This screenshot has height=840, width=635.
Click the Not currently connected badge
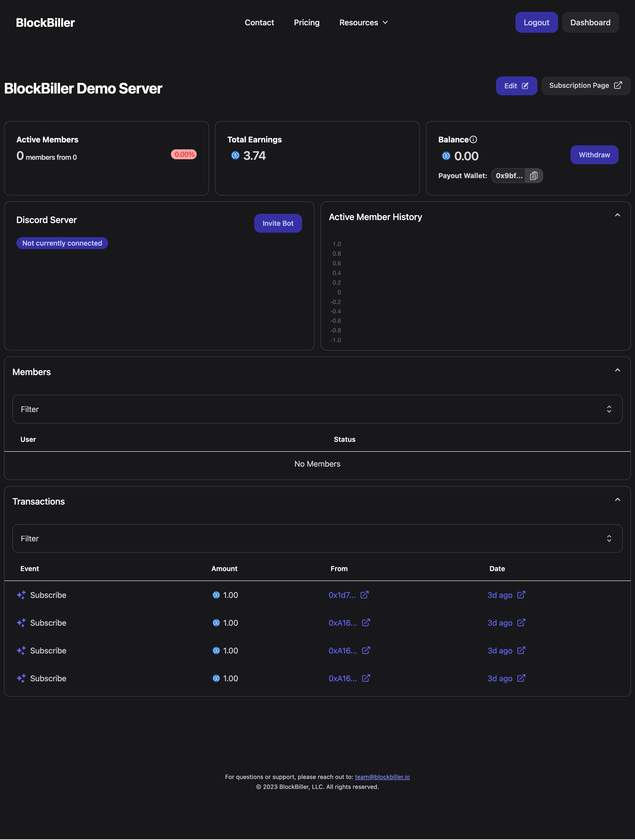[62, 243]
